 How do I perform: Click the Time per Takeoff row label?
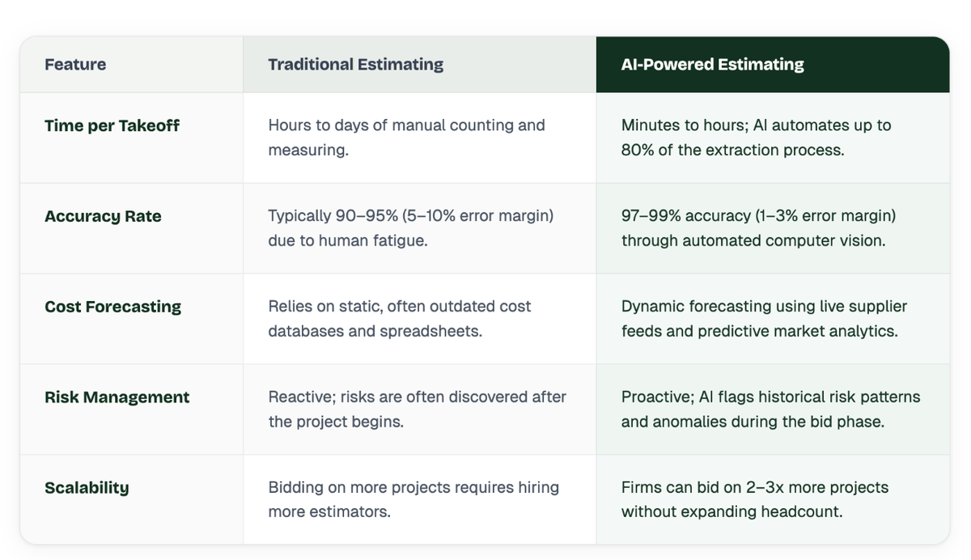pyautogui.click(x=112, y=125)
